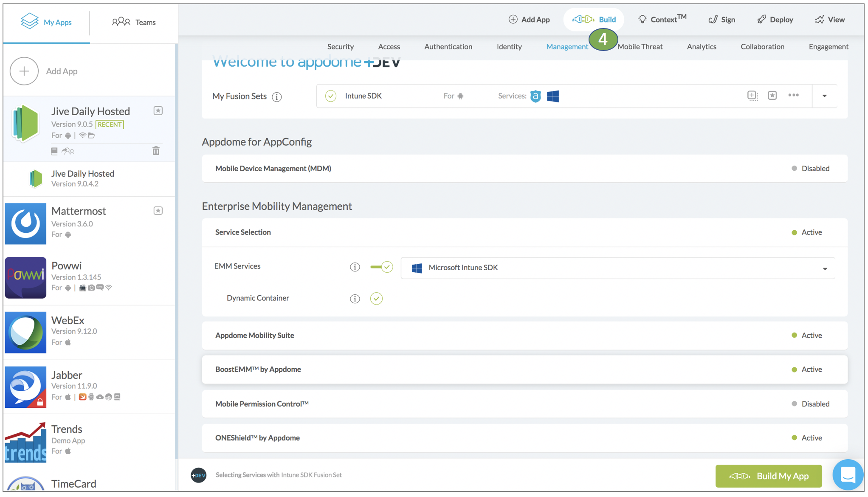This screenshot has width=868, height=497.
Task: Open Jive Daily Hosted team sharing icon
Action: (68, 151)
